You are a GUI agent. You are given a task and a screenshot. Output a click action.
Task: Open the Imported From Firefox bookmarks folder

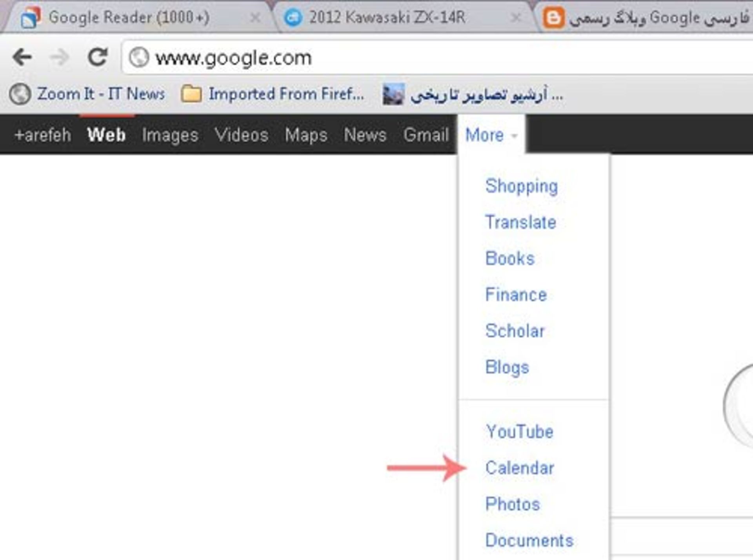point(273,94)
